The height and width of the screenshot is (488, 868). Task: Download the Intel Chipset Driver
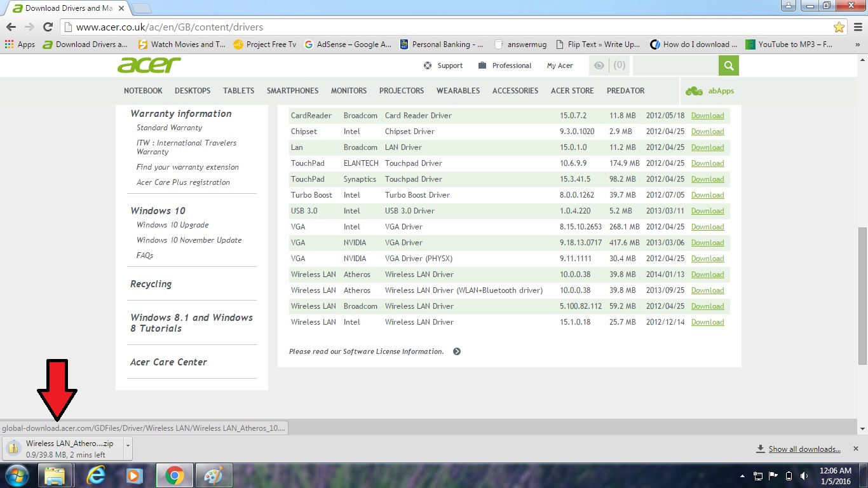click(x=707, y=132)
